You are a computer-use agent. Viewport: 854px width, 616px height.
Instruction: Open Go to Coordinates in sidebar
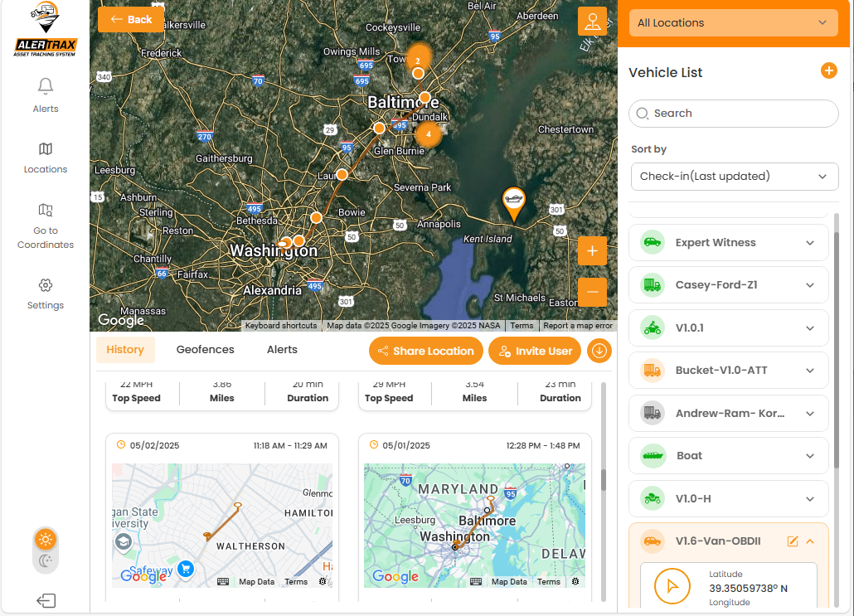click(x=46, y=211)
